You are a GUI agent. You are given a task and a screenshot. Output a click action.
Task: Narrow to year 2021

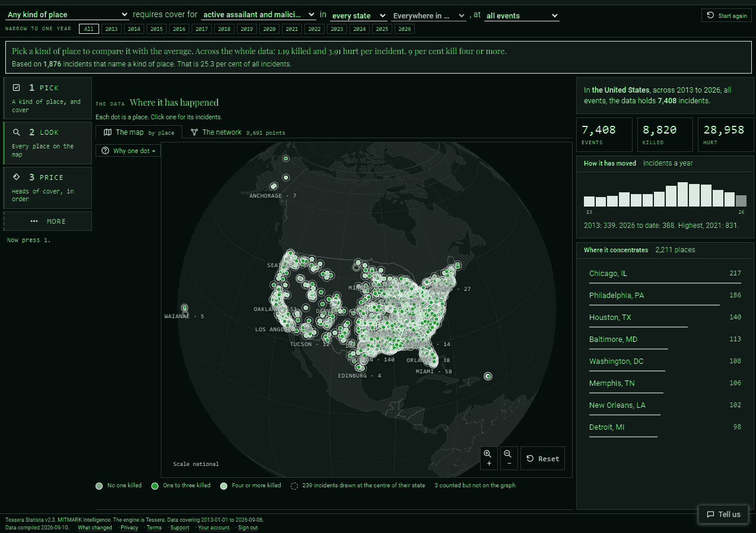(x=291, y=28)
